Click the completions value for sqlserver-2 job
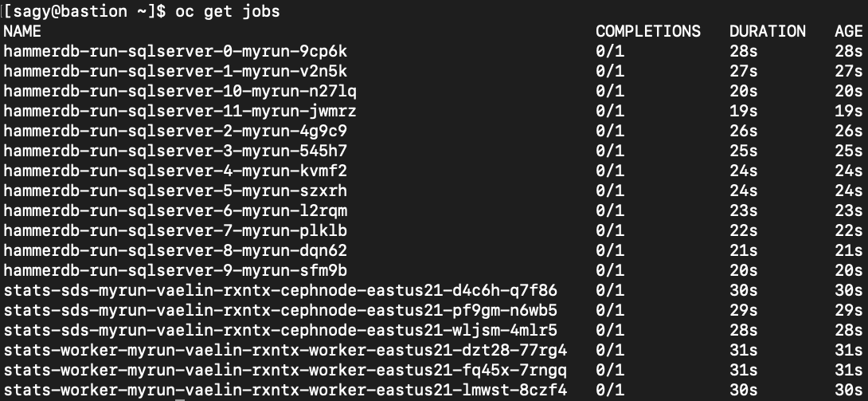The image size is (868, 401). [610, 132]
